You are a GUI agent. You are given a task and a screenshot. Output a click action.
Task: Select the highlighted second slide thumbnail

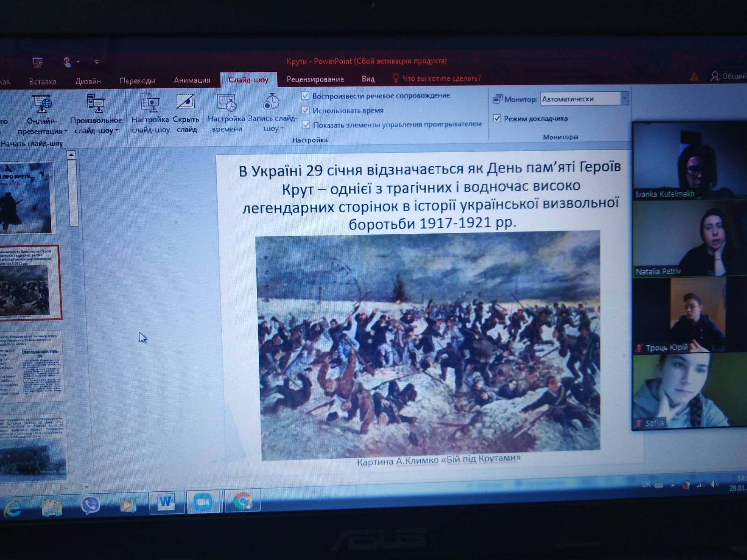point(30,282)
